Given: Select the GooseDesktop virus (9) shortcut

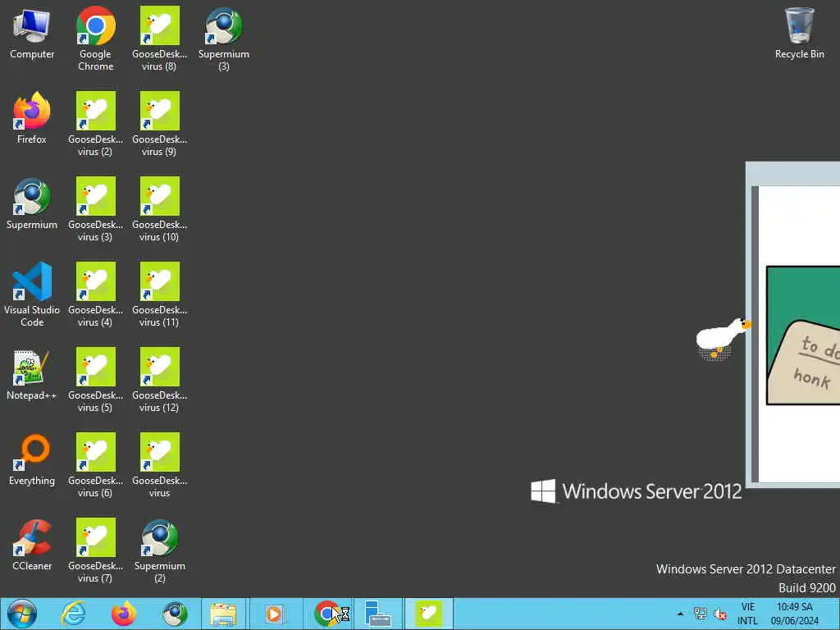Looking at the screenshot, I should tap(160, 124).
